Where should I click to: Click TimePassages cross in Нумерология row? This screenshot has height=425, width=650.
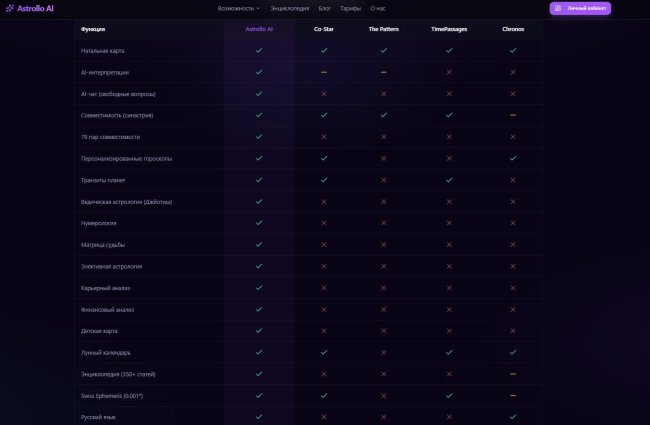(x=449, y=223)
